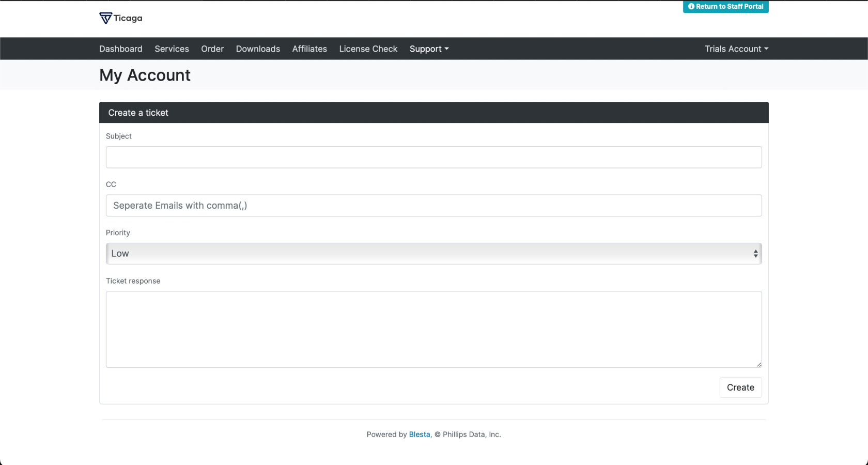Open the Dashboard menu item
This screenshot has height=465, width=868.
tap(121, 49)
